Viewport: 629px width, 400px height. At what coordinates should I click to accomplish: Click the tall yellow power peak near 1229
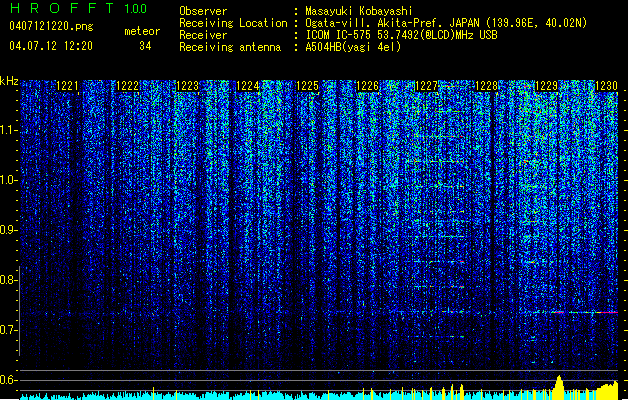pyautogui.click(x=558, y=386)
